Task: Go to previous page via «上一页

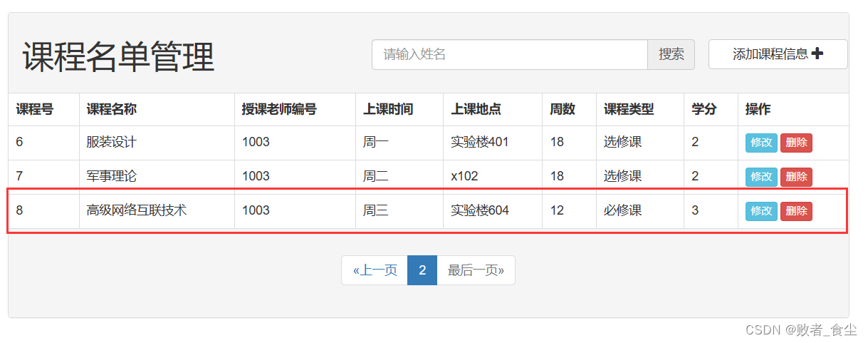Action: click(x=375, y=270)
